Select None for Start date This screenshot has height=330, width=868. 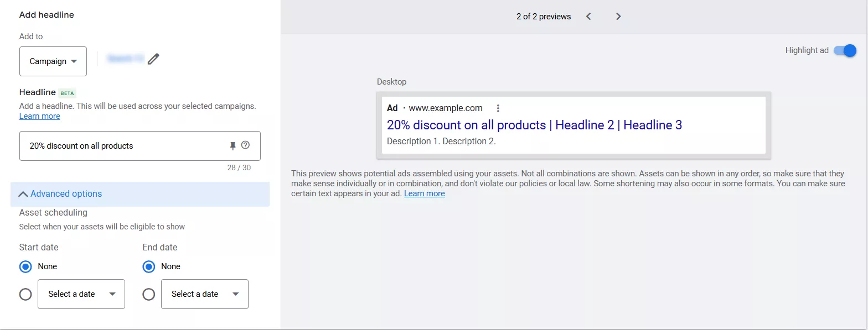tap(25, 266)
